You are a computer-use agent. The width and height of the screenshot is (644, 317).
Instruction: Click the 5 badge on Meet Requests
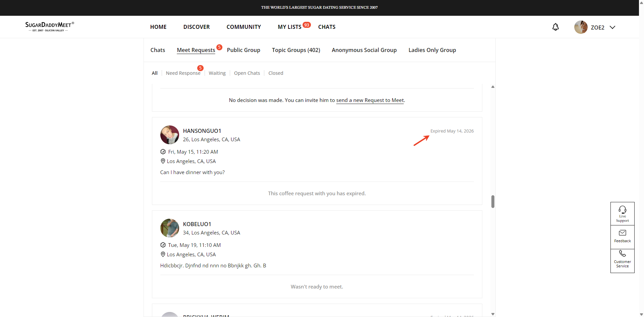point(219,47)
